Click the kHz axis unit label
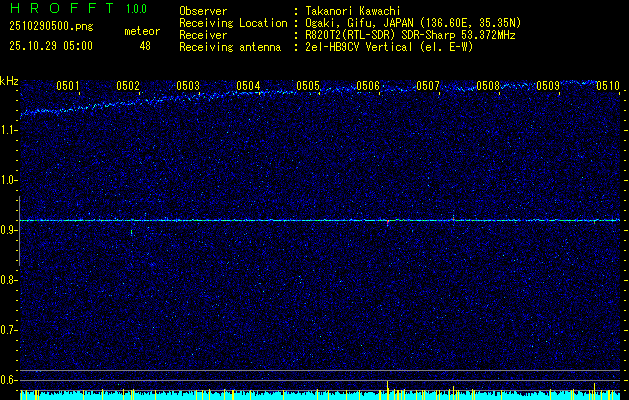The width and height of the screenshot is (629, 400). pyautogui.click(x=9, y=81)
